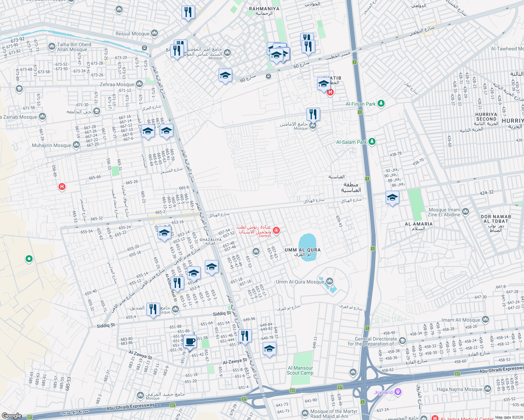Select the school pin on Al-Hayakil street
The image size is (524, 420).
pyautogui.click(x=392, y=198)
